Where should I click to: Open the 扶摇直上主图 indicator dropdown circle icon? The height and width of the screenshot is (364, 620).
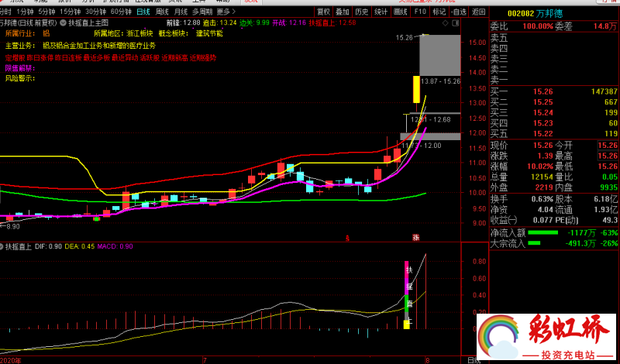point(64,23)
